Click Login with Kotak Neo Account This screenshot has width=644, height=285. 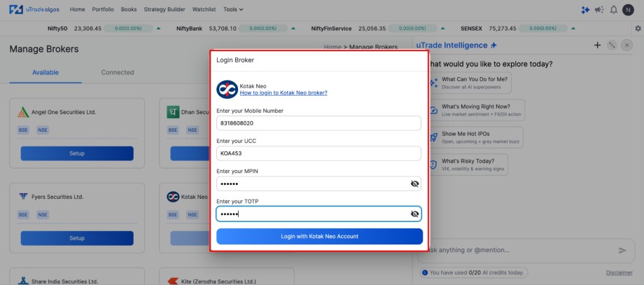[319, 236]
